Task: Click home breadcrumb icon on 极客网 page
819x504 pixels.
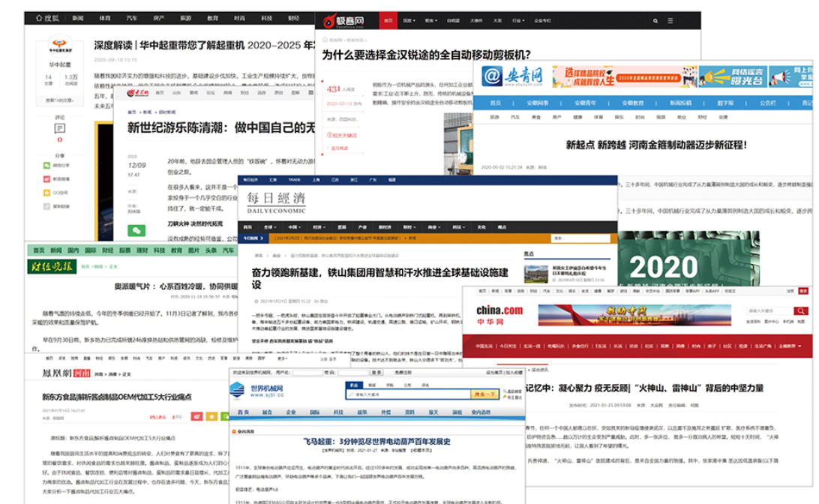Action: [325, 40]
